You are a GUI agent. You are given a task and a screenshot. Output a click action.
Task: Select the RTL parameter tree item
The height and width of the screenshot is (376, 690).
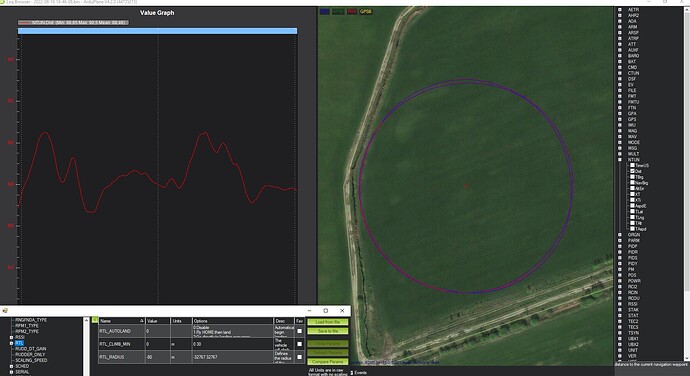click(19, 343)
